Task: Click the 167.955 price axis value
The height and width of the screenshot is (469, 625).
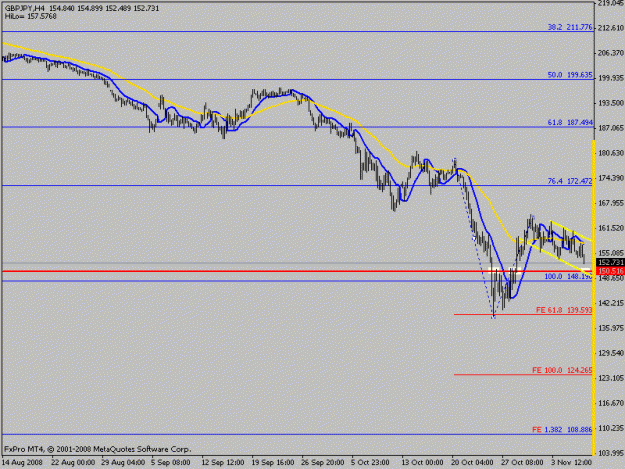Action: [611, 203]
